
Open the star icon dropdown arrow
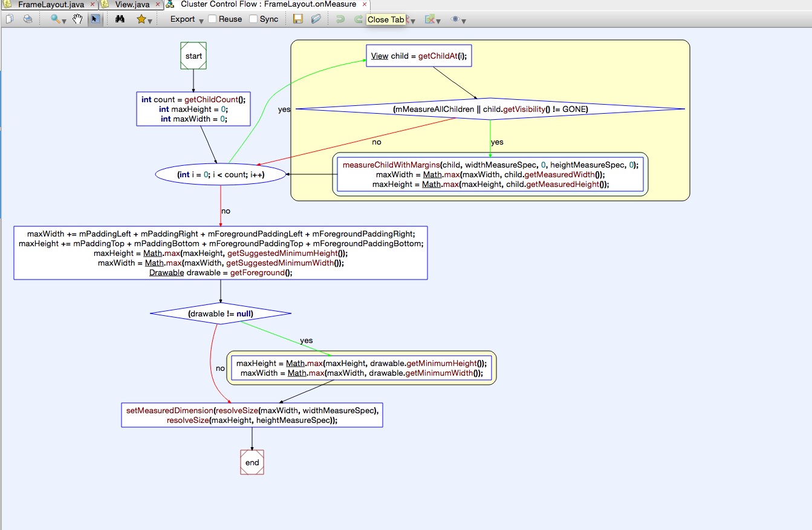coord(149,21)
